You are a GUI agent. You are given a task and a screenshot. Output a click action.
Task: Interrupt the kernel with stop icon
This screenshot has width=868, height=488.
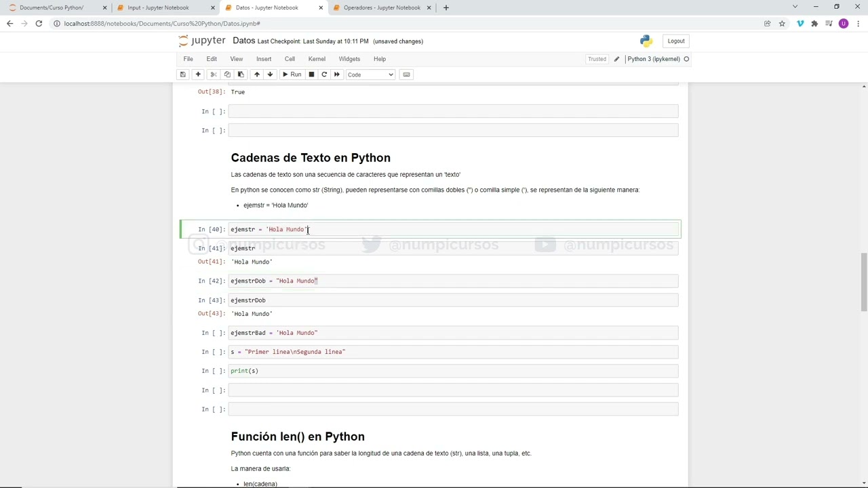tap(311, 75)
